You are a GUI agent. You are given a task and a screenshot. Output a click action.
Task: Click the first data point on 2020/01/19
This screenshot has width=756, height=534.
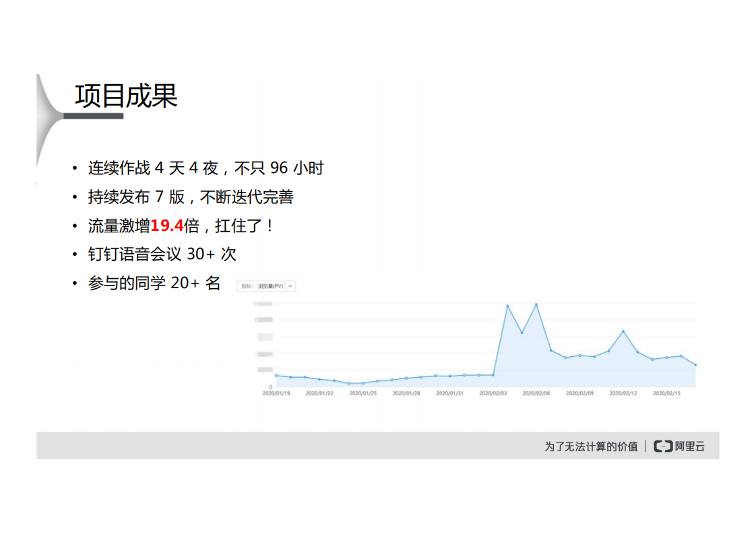click(275, 374)
